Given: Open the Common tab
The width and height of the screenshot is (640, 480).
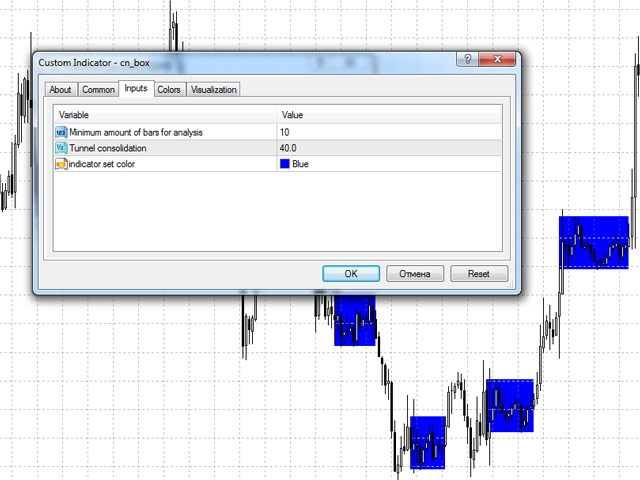Looking at the screenshot, I should 98,90.
